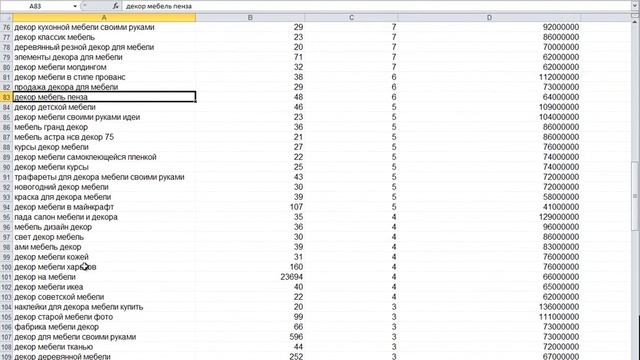Image resolution: width=640 pixels, height=360 pixels.
Task: Select cell 'краска для декора мебели'
Action: tap(104, 197)
